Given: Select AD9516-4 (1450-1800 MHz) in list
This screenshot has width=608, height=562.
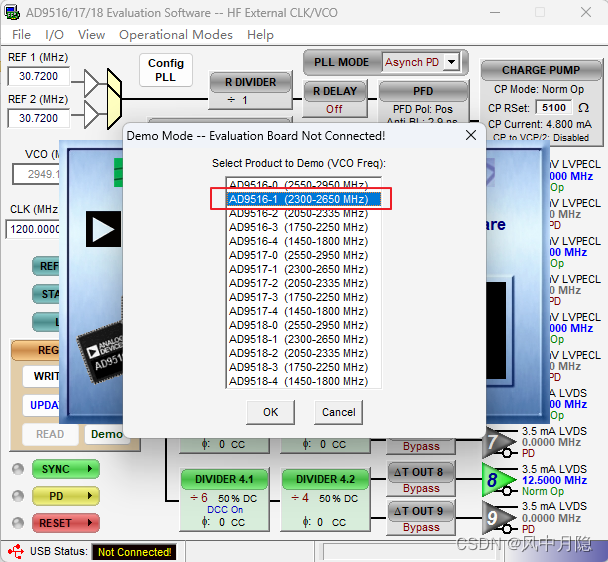Looking at the screenshot, I should [304, 241].
